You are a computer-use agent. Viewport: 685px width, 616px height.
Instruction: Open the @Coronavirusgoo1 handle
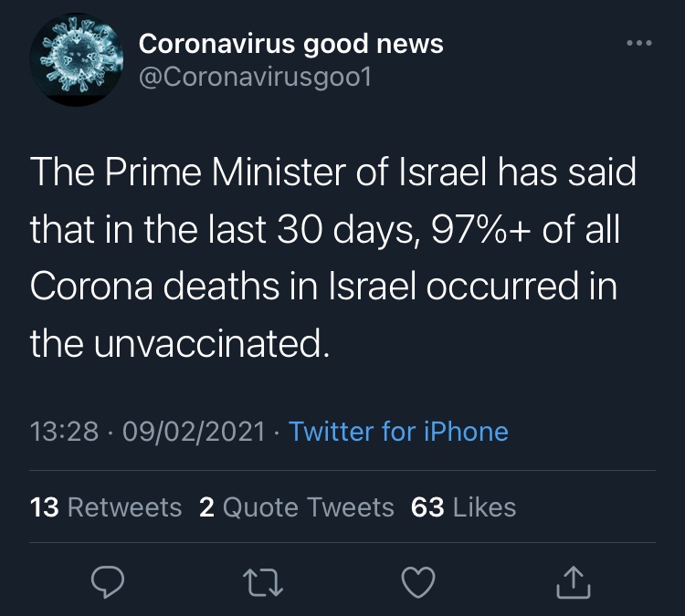click(255, 78)
